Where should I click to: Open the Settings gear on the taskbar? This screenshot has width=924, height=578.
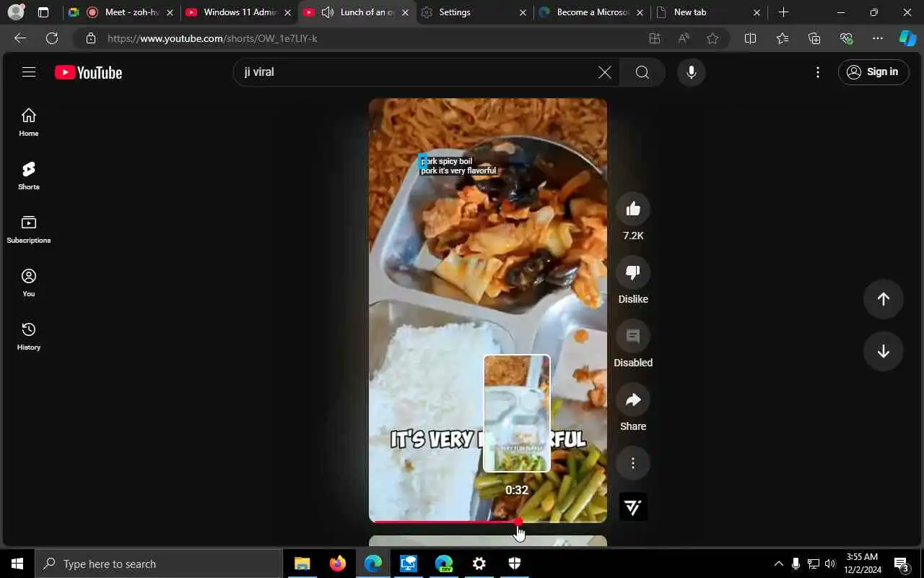pos(479,564)
